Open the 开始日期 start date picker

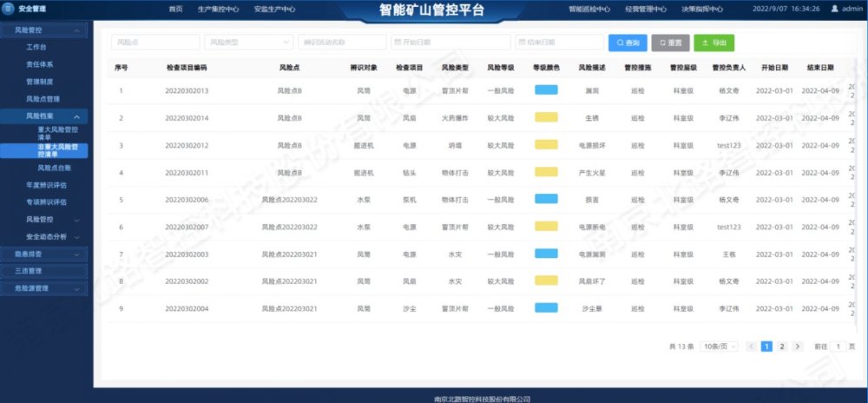pyautogui.click(x=449, y=42)
